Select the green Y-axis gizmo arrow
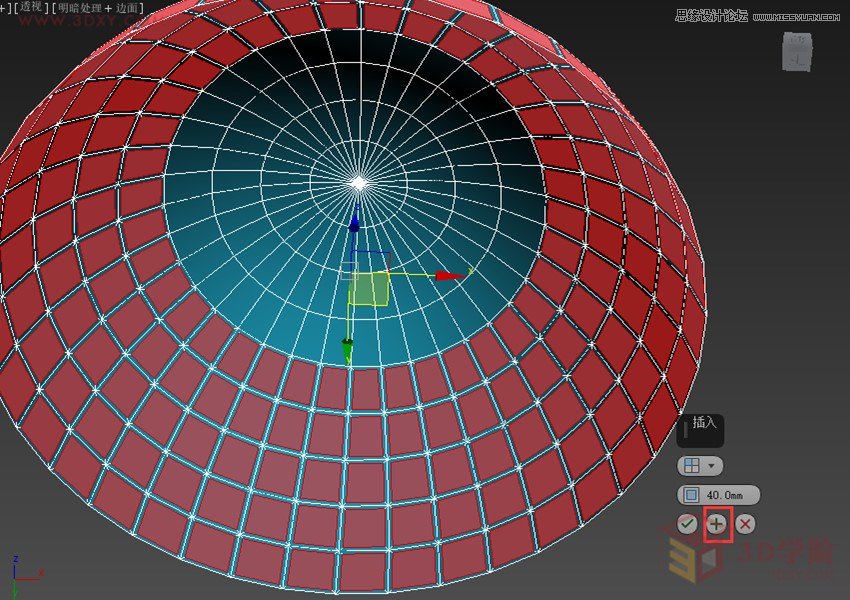 tap(347, 349)
